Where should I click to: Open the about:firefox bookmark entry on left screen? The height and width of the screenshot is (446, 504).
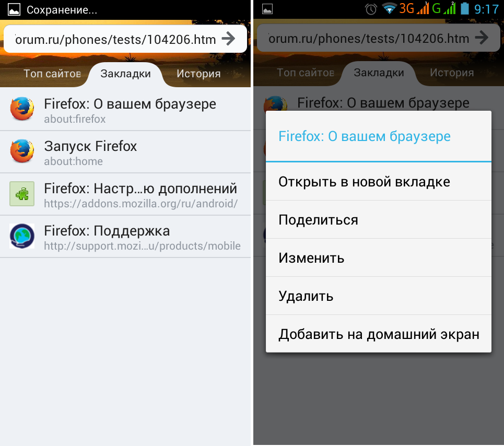(x=130, y=110)
